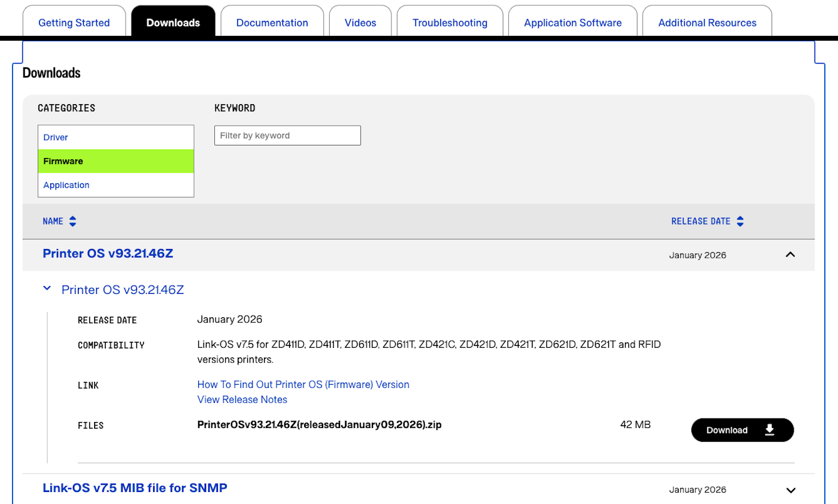This screenshot has width=838, height=504.
Task: Switch to Additional Resources tab
Action: (708, 23)
